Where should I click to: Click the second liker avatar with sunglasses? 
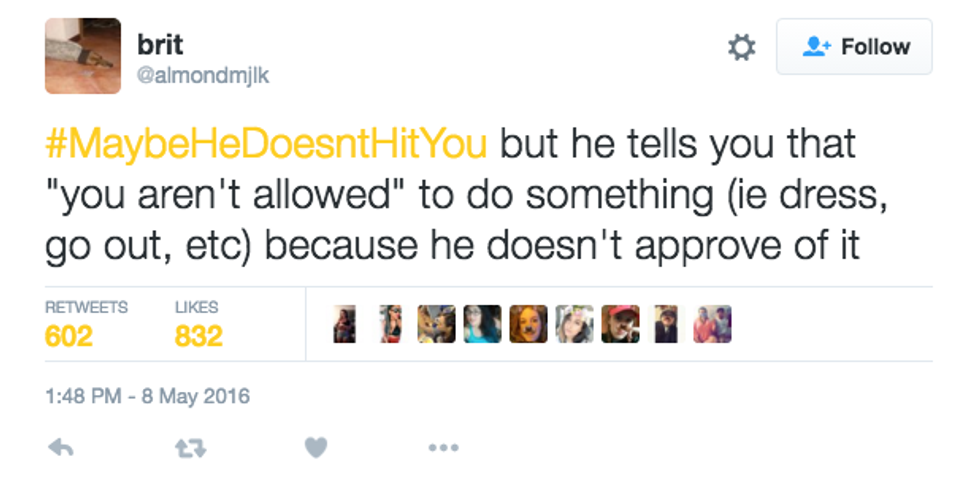tap(390, 324)
